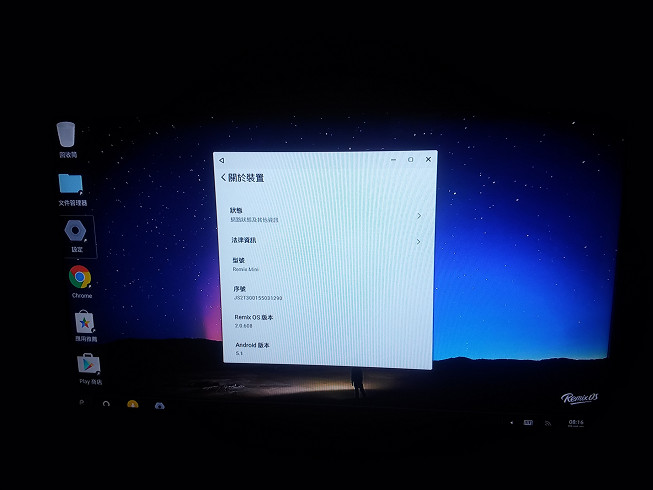
Task: Maximize the settings window
Action: pos(411,159)
